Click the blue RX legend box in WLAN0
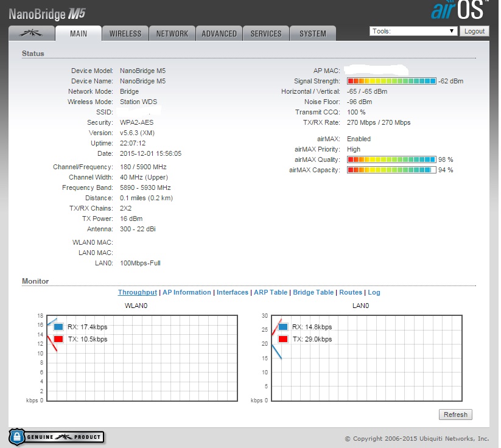Viewport: 501px width, 448px height. point(58,327)
